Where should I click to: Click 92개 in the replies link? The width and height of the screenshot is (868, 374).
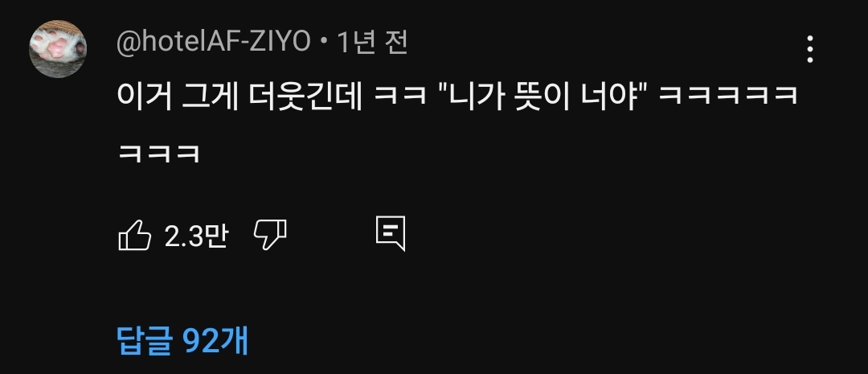216,341
